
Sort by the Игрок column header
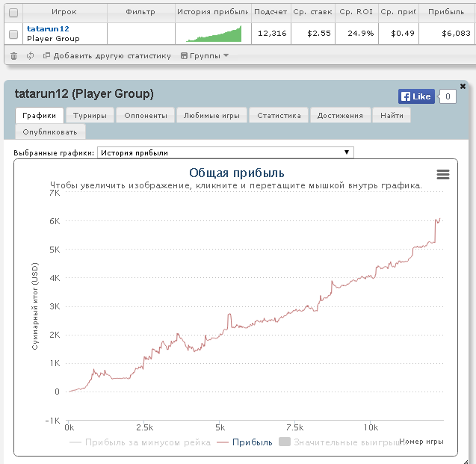pos(64,12)
